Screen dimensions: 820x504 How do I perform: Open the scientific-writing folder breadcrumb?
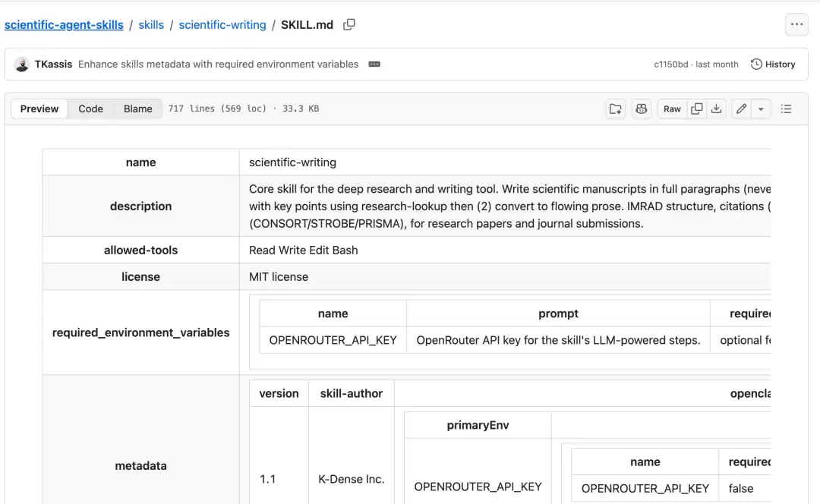pyautogui.click(x=222, y=24)
